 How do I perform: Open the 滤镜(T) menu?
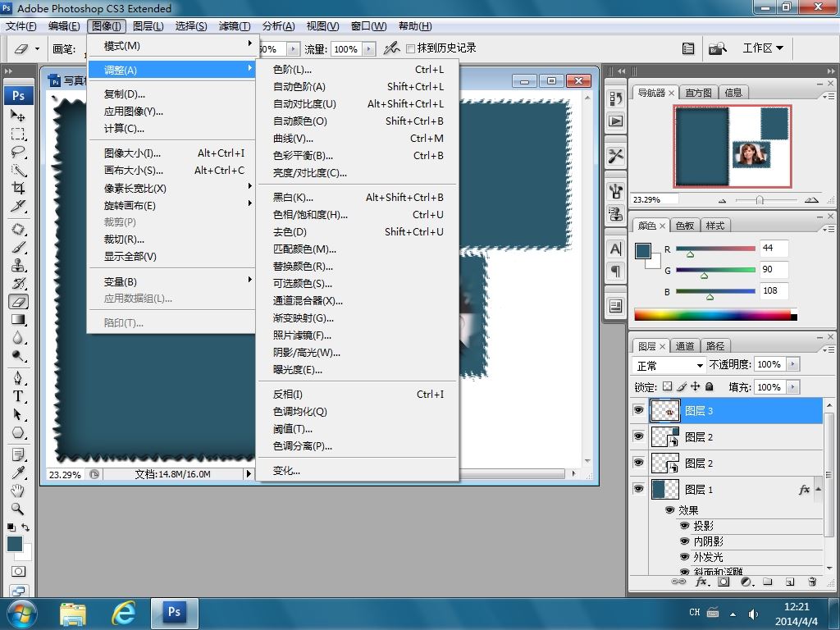click(x=234, y=25)
